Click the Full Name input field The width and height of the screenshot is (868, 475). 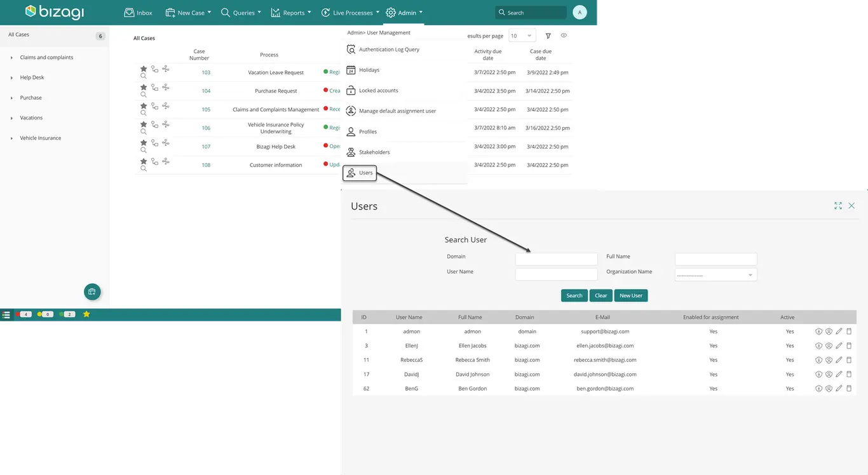pos(715,259)
